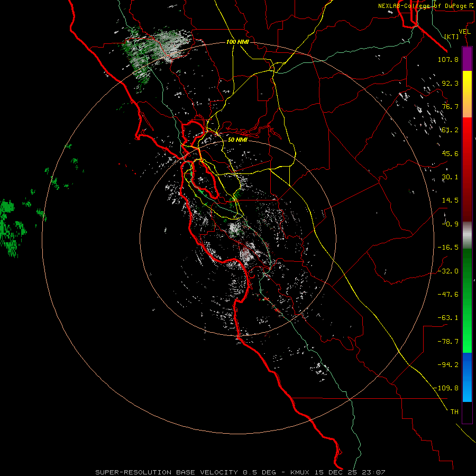Select the -16.5 velocity scale label

pos(448,248)
